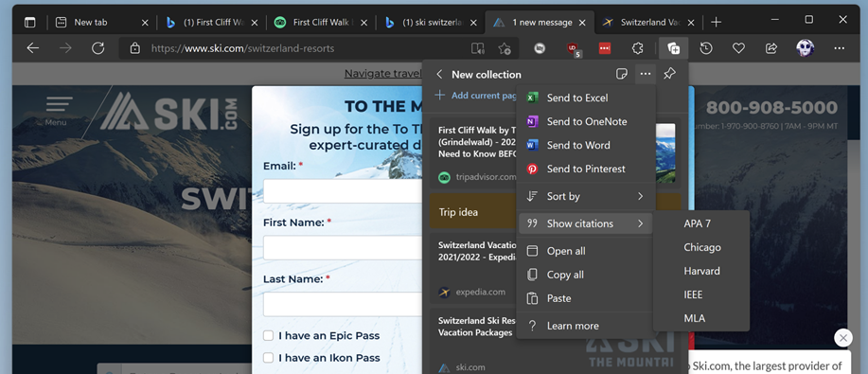Click Learn more in the menu
Viewport: 868px width, 374px height.
(x=586, y=326)
